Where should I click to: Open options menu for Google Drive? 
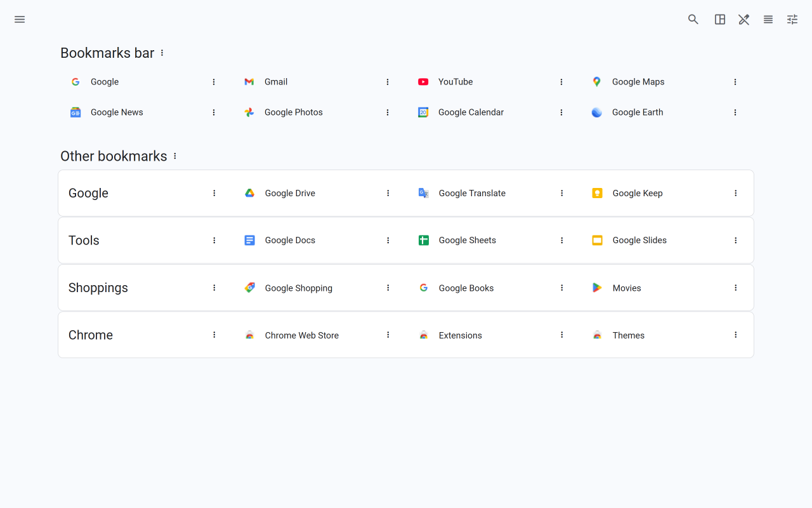tap(388, 193)
